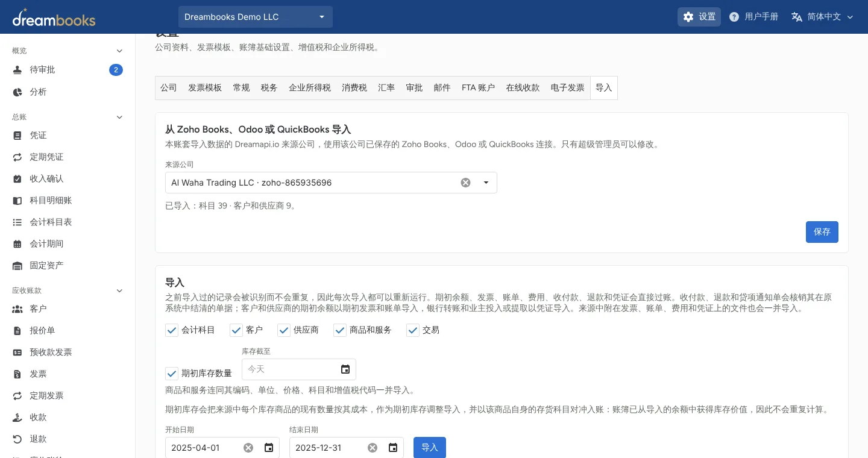Viewport: 868px width, 458px height.
Task: Click the dreambooks logo
Action: pyautogui.click(x=54, y=17)
